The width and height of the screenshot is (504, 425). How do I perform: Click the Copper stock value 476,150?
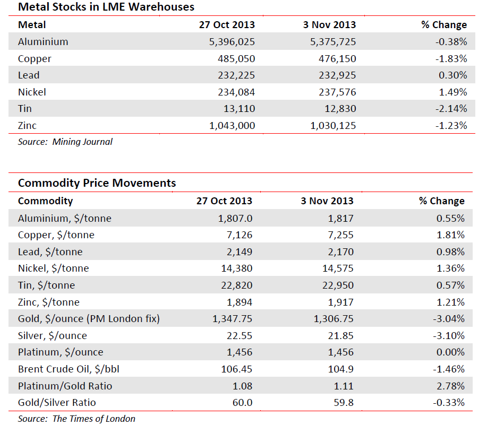point(335,58)
